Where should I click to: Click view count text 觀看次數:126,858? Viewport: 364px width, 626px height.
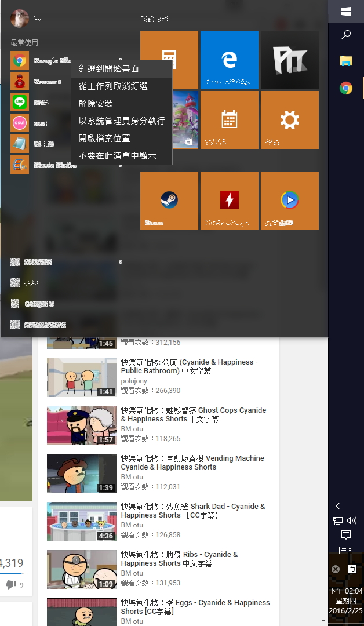151,534
